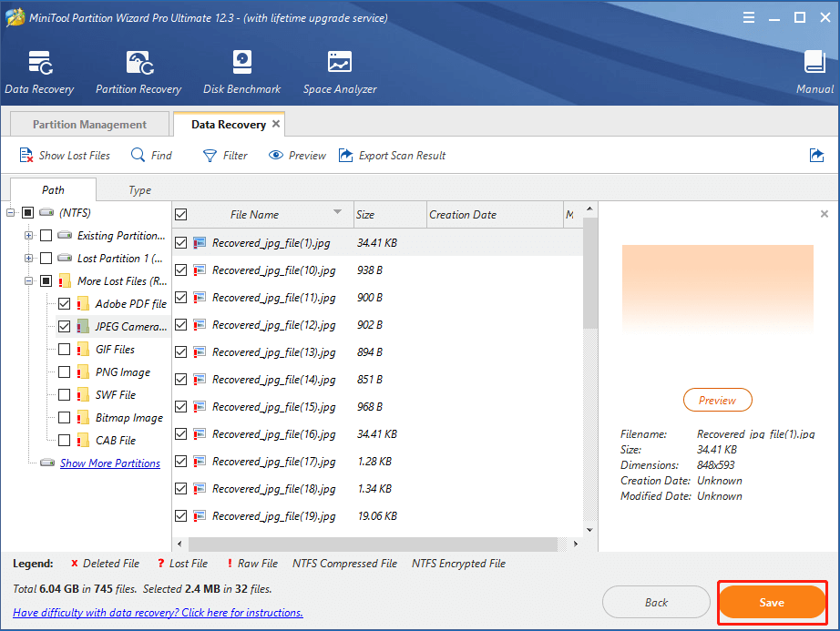Click File Name column sort arrow
Image resolution: width=840 pixels, height=631 pixels.
tap(337, 212)
